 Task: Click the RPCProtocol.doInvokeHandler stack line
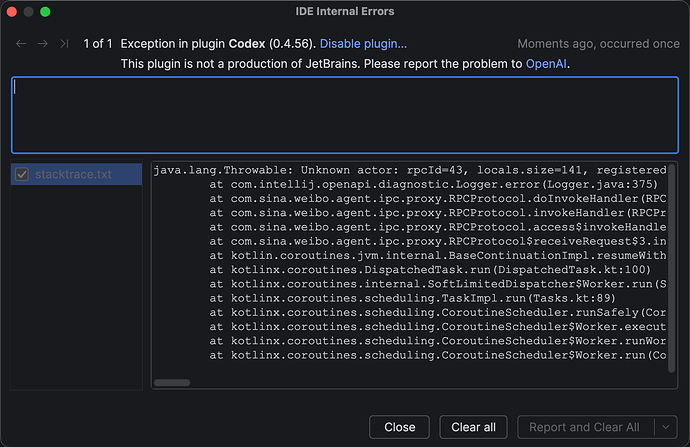tap(438, 198)
